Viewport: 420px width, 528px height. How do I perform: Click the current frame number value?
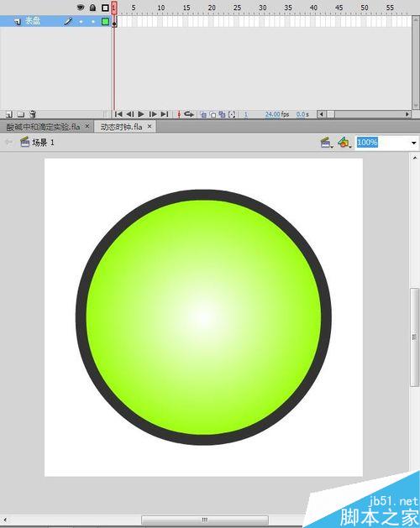click(x=246, y=114)
